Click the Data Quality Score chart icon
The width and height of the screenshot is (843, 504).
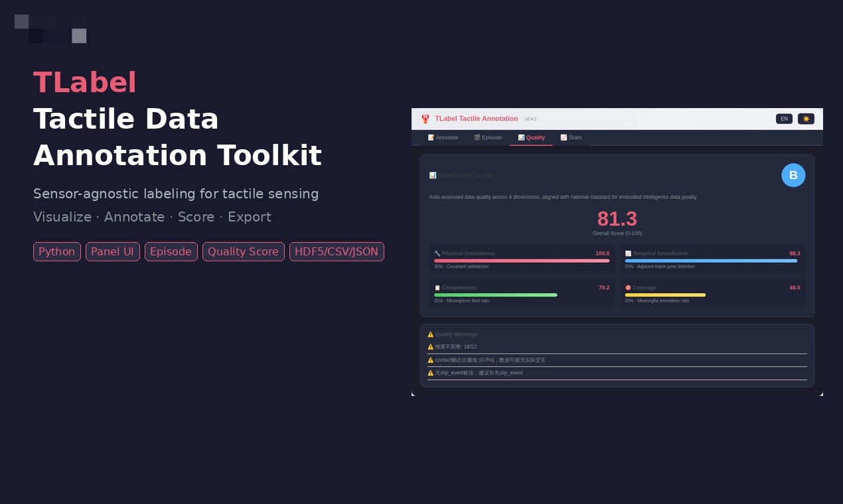433,175
